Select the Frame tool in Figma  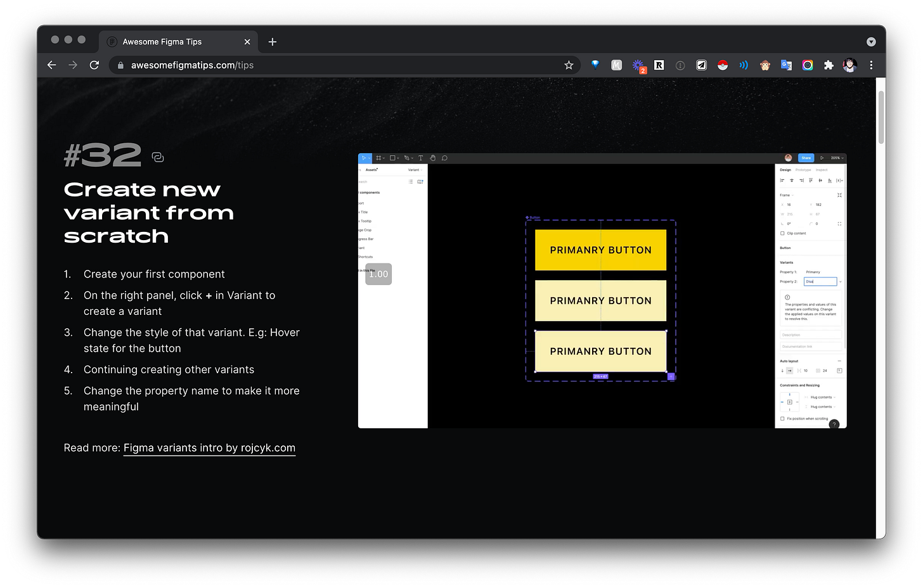(378, 158)
